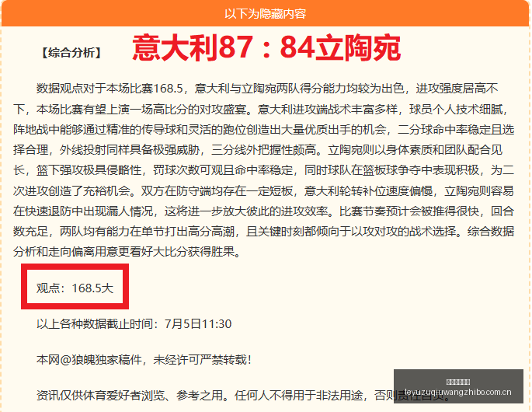Image resolution: width=532 pixels, height=412 pixels.
Task: Click the disclaimer line starting '资讯仅供体育爱好者'
Action: coord(243,396)
